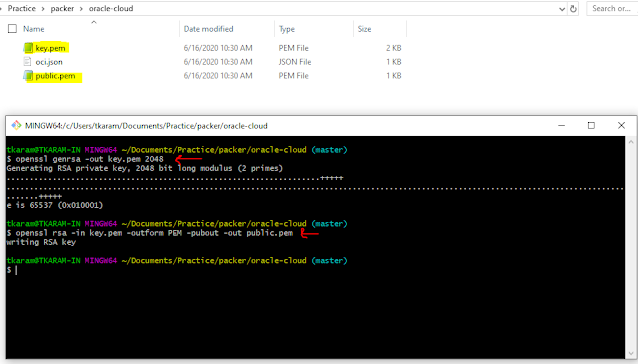Open the chevron after packer in breadcrumb
This screenshot has width=638, height=364.
click(x=81, y=9)
